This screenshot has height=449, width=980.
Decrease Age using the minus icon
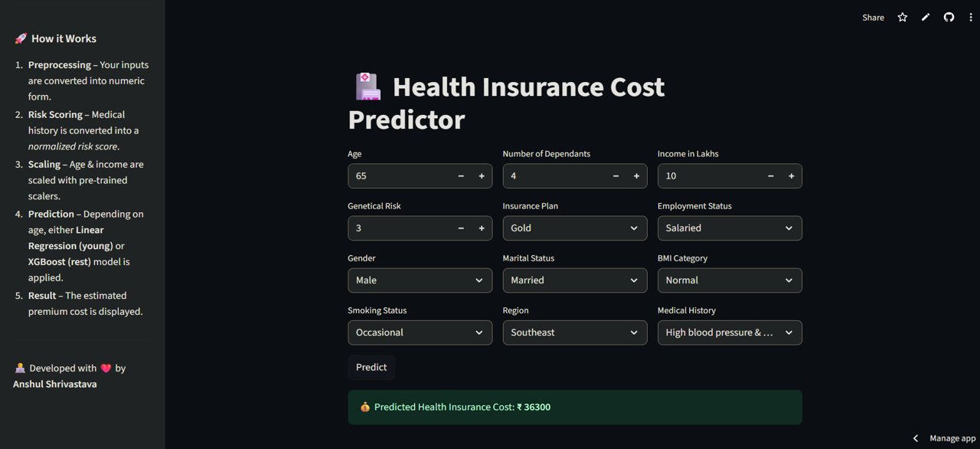(461, 176)
